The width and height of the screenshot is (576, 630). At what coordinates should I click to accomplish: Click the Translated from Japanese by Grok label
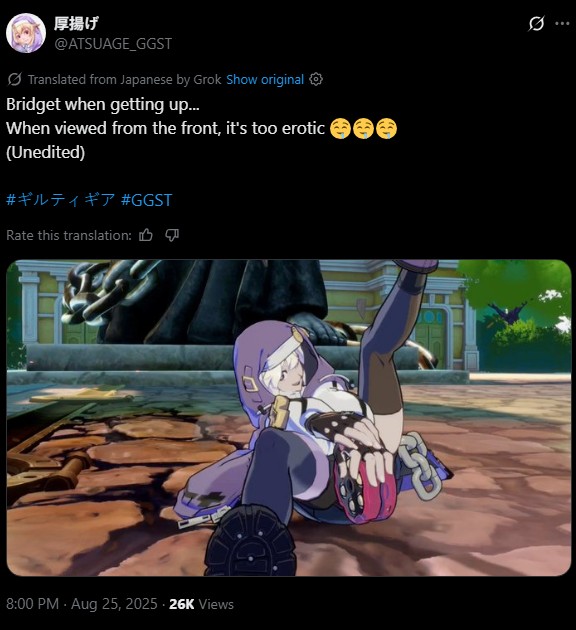[125, 79]
